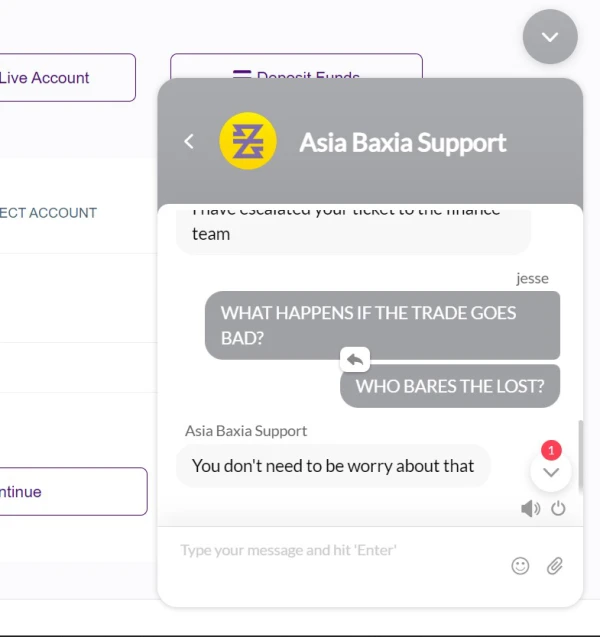The height and width of the screenshot is (637, 600).
Task: End chat with the power icon
Action: coord(558,508)
